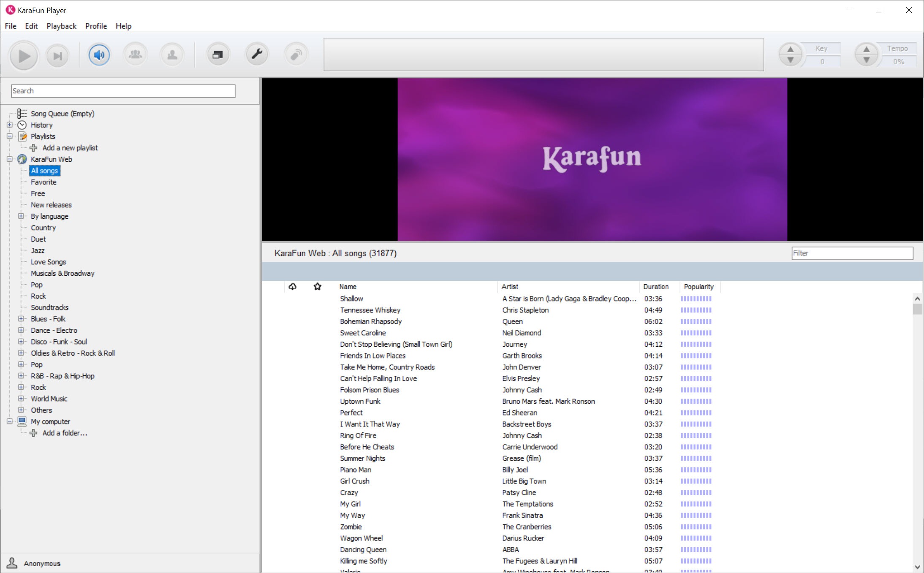The image size is (924, 573).
Task: Click the Next song skip button
Action: (x=57, y=56)
